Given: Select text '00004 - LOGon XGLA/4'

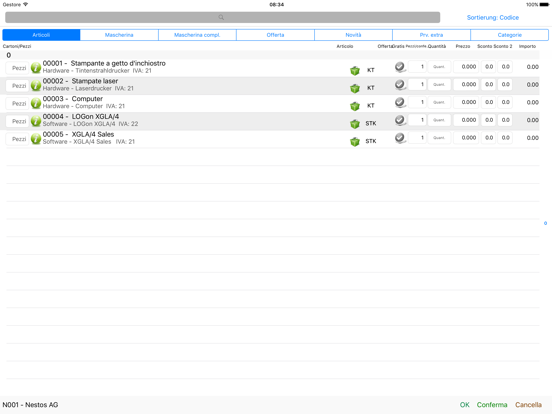Looking at the screenshot, I should coord(81,117).
